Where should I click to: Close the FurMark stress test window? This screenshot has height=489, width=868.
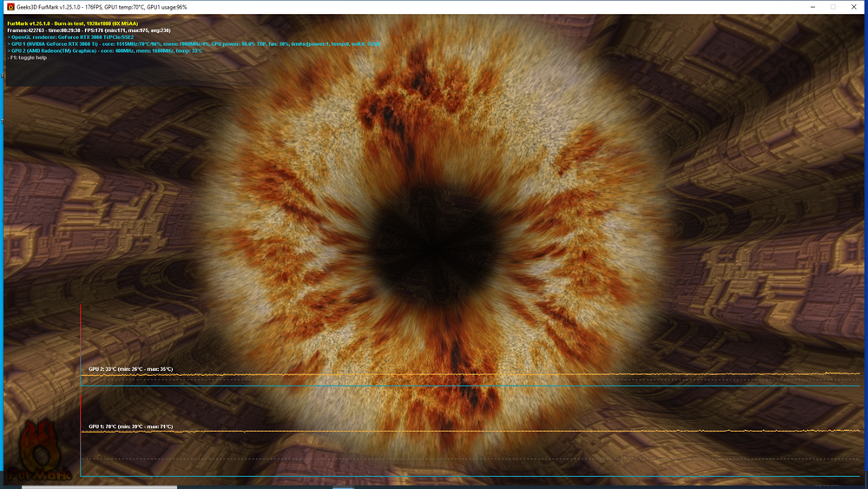[x=856, y=7]
